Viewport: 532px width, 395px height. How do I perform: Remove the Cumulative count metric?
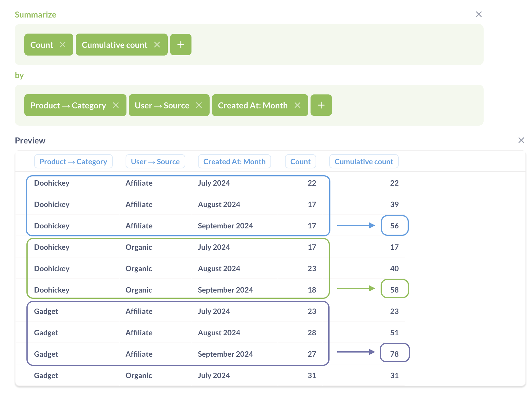click(x=157, y=45)
